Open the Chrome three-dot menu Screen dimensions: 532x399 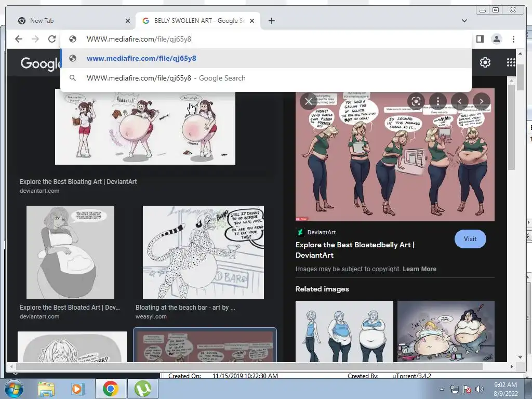(x=513, y=39)
